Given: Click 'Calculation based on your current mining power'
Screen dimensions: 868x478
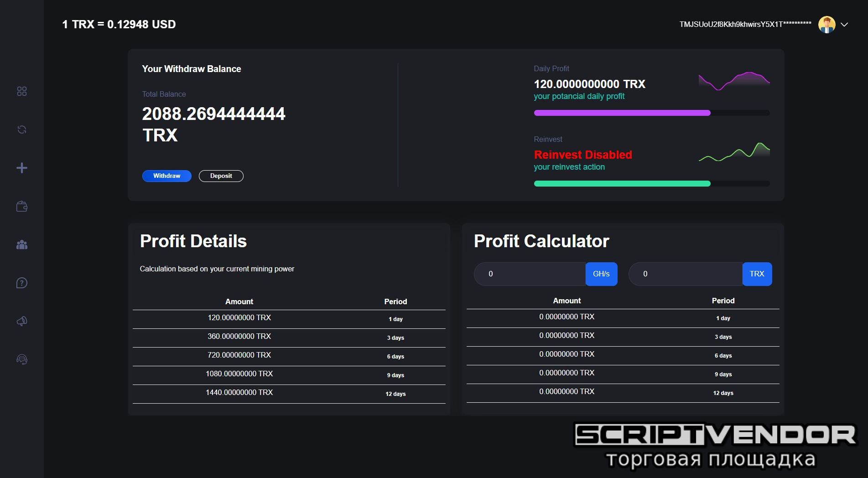Looking at the screenshot, I should 217,269.
